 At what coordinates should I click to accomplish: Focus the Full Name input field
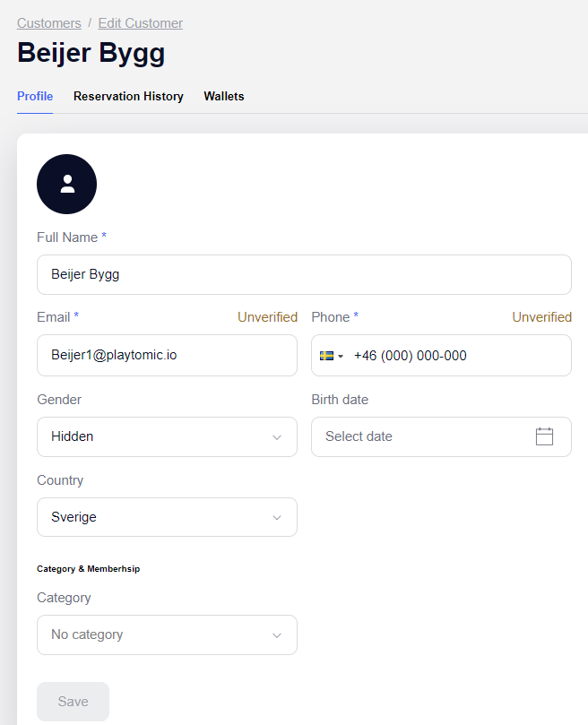304,274
